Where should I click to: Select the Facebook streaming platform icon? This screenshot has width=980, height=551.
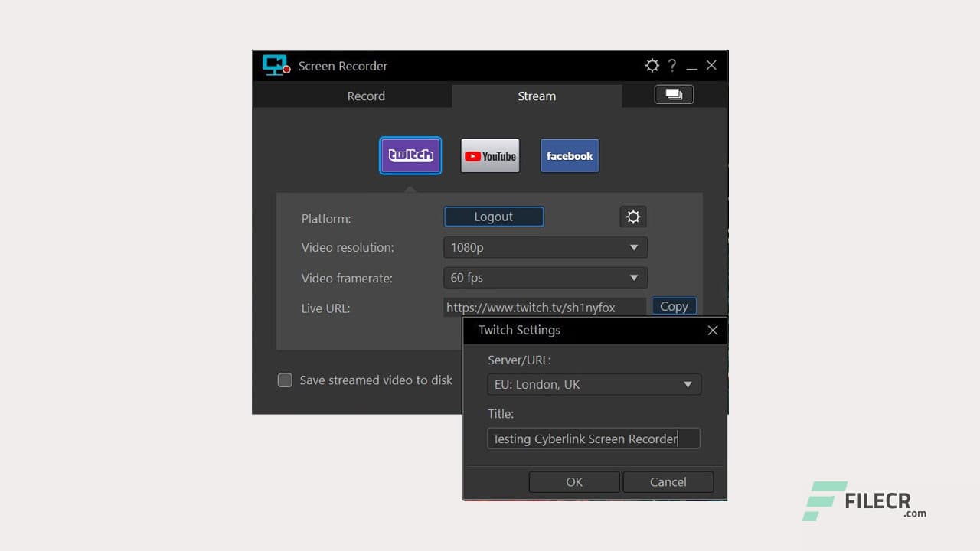pos(570,155)
